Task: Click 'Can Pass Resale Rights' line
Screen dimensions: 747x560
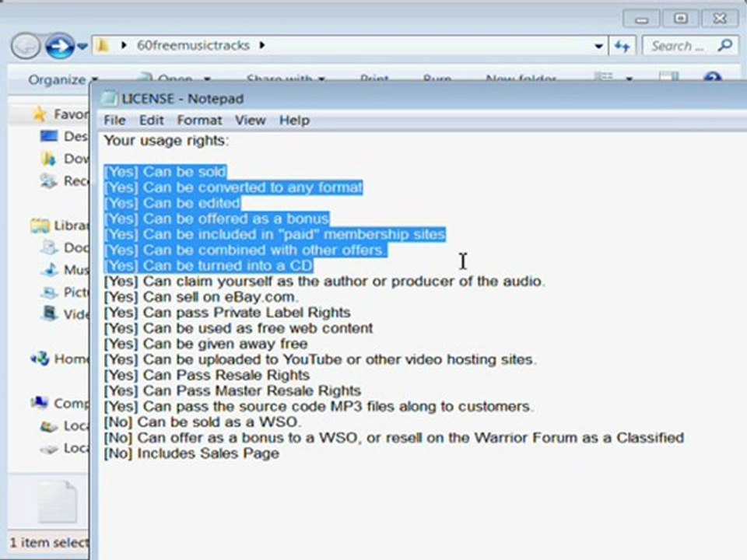Action: [x=207, y=375]
